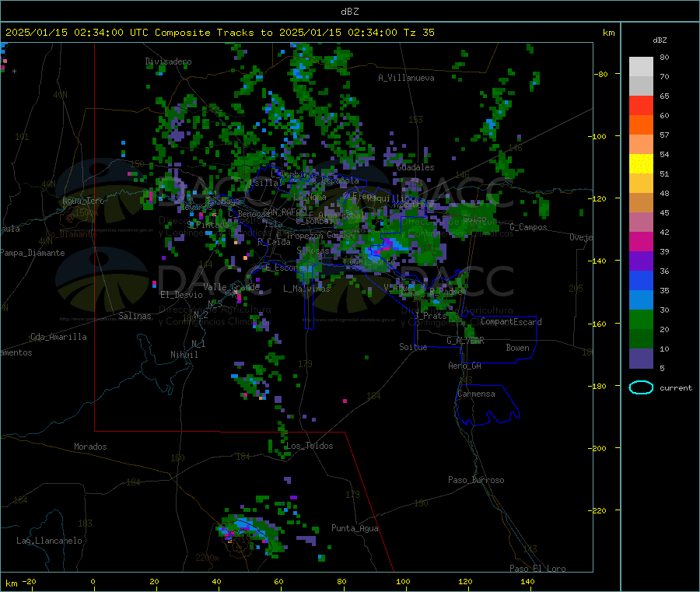Viewport: 700px width, 592px height.
Task: Click the Divisadero map label
Action: tap(168, 61)
